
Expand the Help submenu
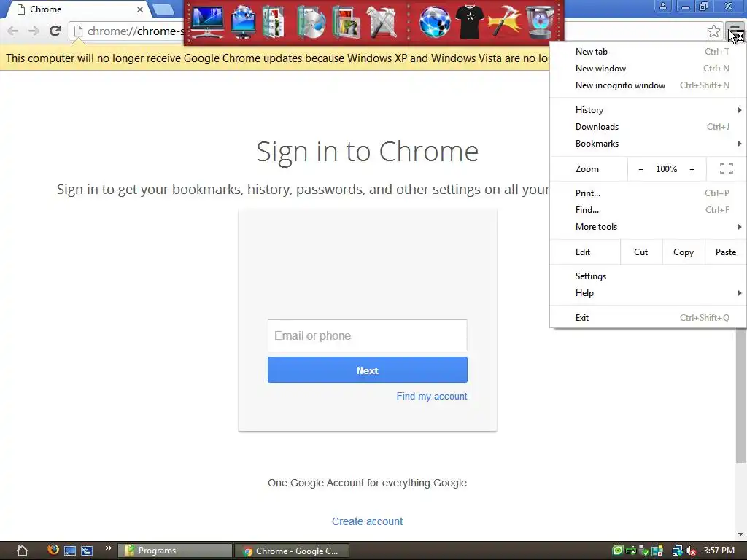click(x=648, y=293)
